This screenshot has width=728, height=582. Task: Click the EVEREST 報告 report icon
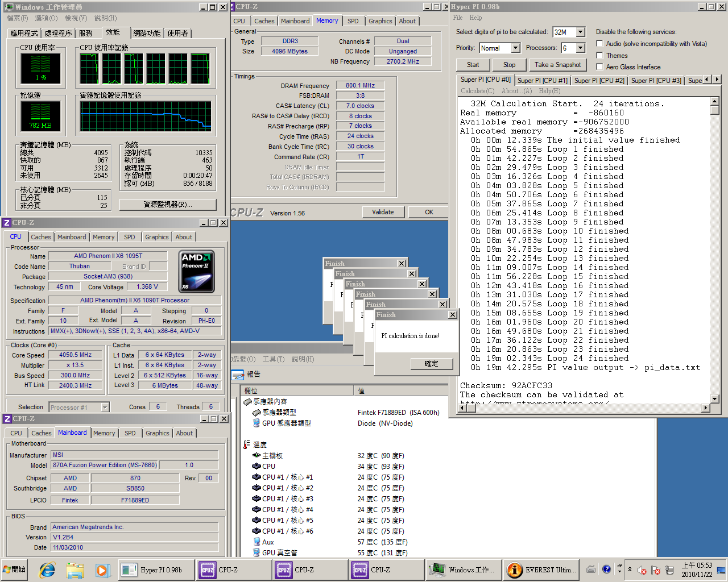coord(238,375)
